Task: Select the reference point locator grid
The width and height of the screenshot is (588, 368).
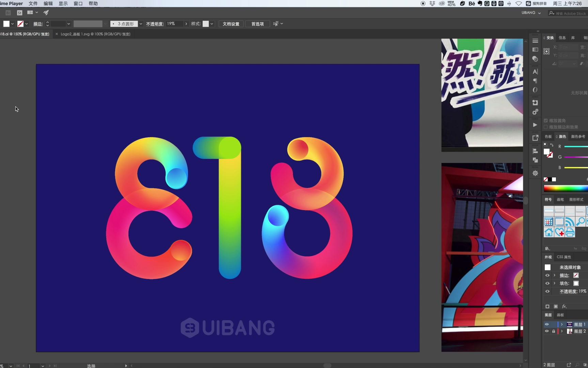Action: (546, 51)
